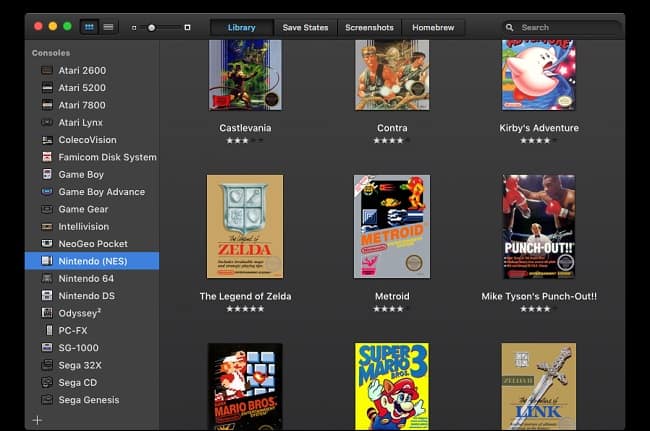This screenshot has width=650, height=431.
Task: Click the Castlevania title text
Action: [245, 128]
